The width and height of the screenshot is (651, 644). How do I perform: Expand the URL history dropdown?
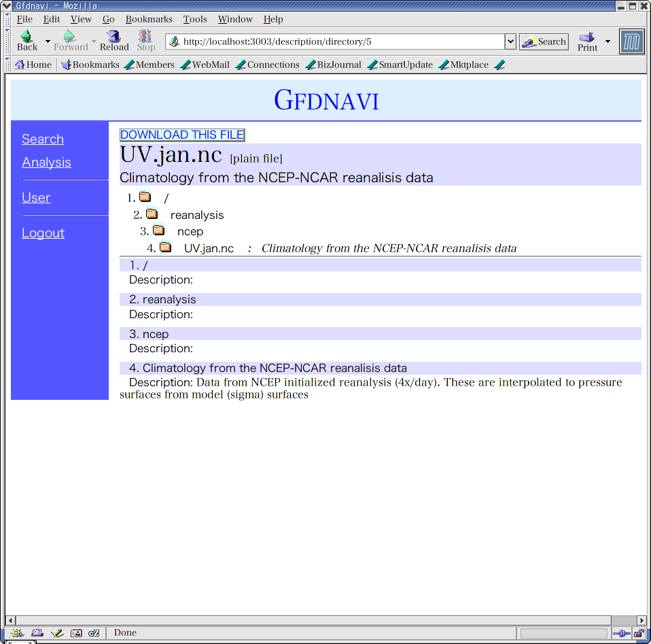pos(510,41)
